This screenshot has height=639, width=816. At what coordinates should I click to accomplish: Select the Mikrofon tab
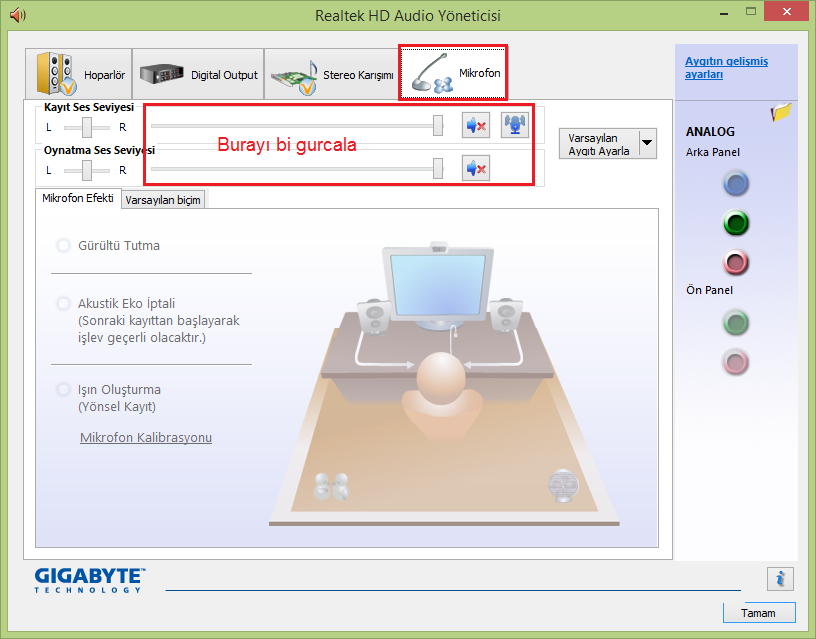pyautogui.click(x=453, y=73)
